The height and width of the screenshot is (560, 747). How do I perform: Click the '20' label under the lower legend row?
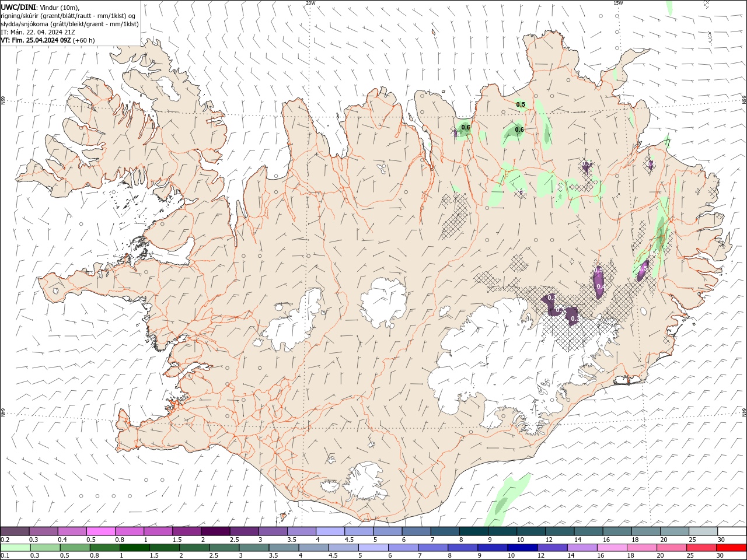pyautogui.click(x=660, y=556)
